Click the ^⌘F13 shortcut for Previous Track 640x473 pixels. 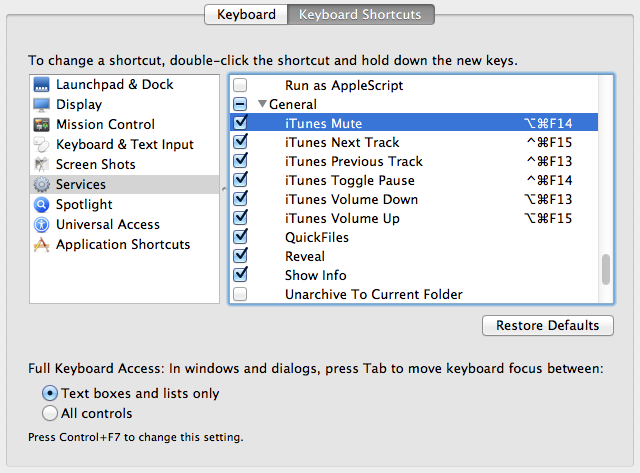tap(549, 161)
